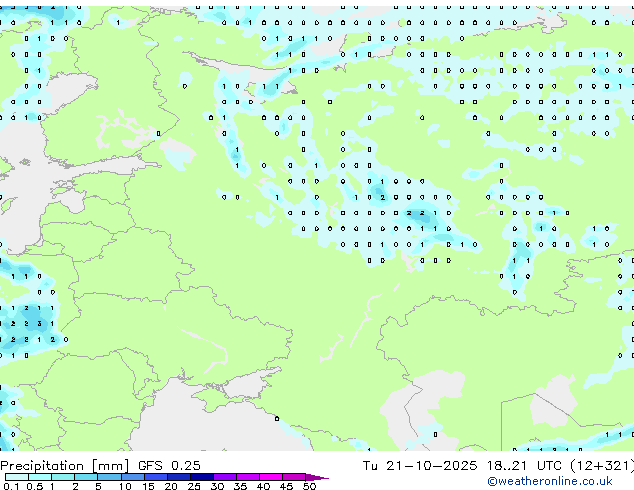The height and width of the screenshot is (490, 634).
Task: Click the '(12+321)' forecast run text
Action: pos(602,466)
